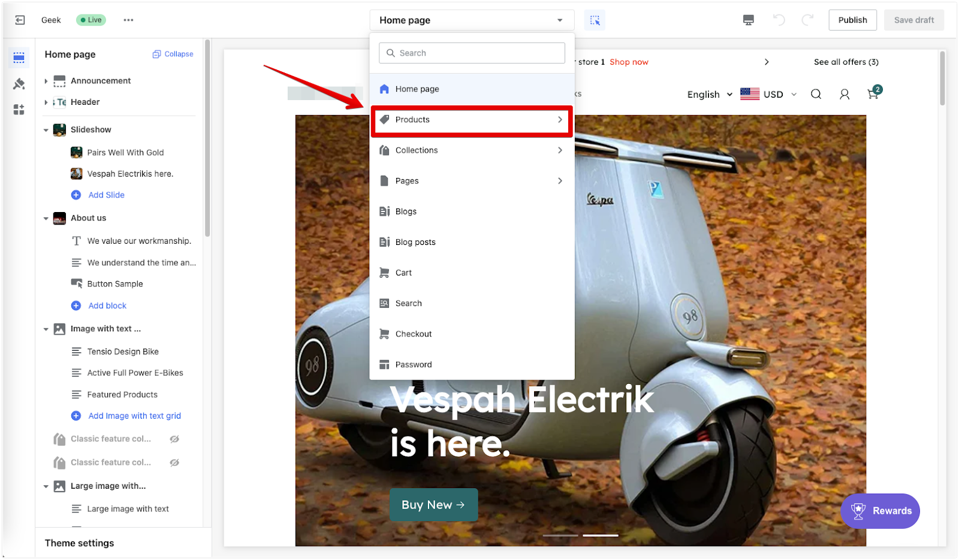Expand the Announcement section tree arrow
Image resolution: width=959 pixels, height=560 pixels.
click(x=46, y=81)
